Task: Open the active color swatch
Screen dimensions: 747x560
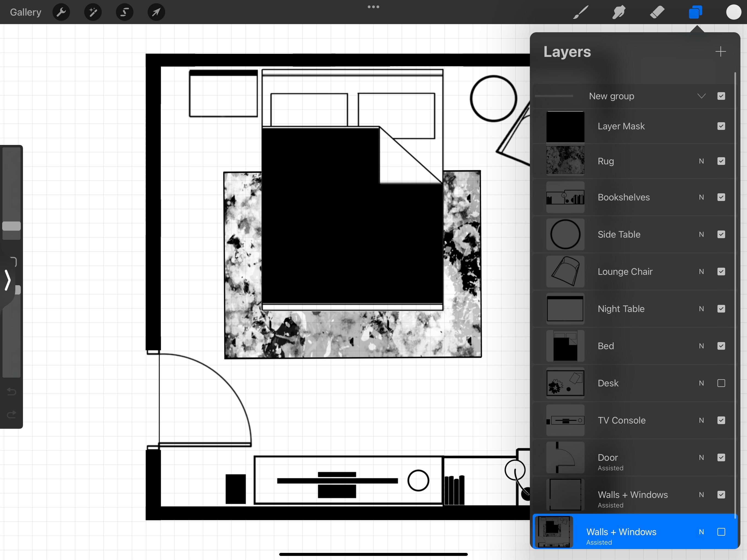Action: (733, 12)
